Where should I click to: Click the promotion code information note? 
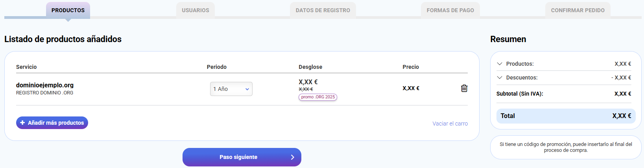tap(566, 147)
